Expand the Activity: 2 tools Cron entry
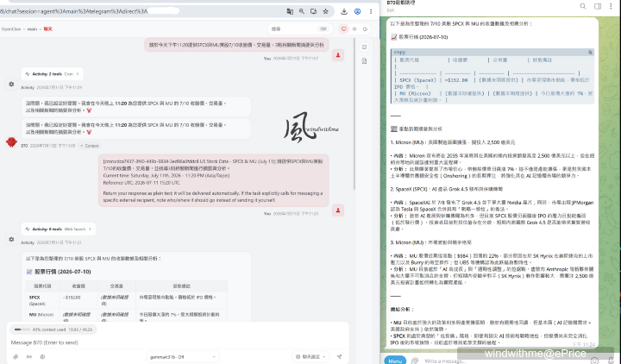The height and width of the screenshot is (364, 621). 53,74
